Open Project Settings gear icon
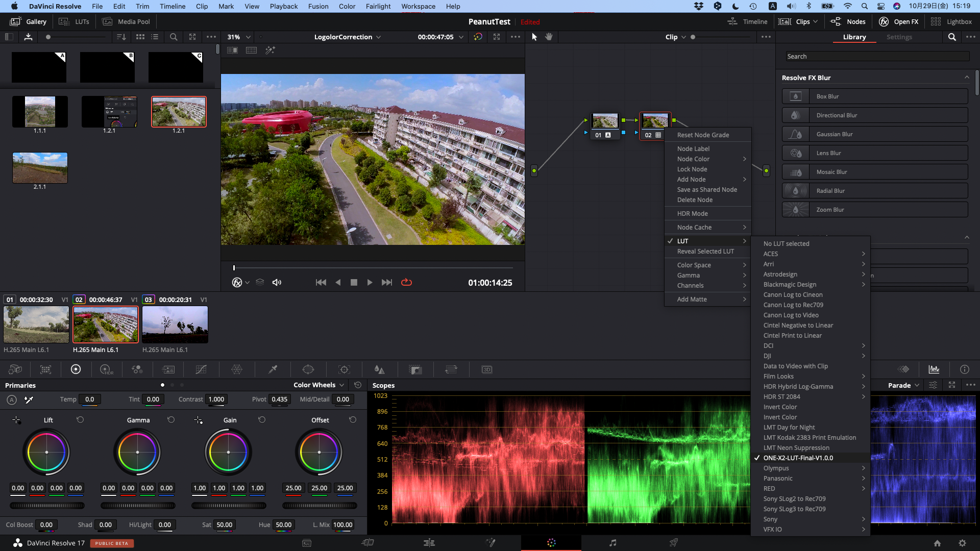The image size is (980, 551). [962, 543]
